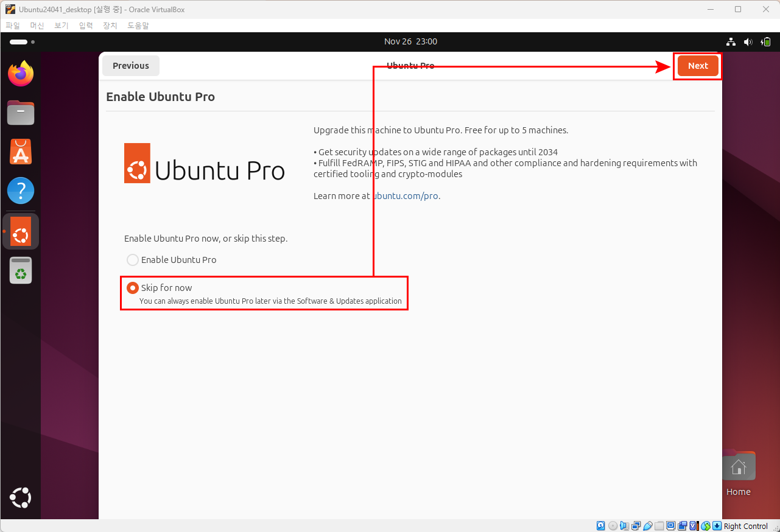The height and width of the screenshot is (532, 780).
Task: Open the 도움말 menu in VirtualBox
Action: (x=138, y=26)
